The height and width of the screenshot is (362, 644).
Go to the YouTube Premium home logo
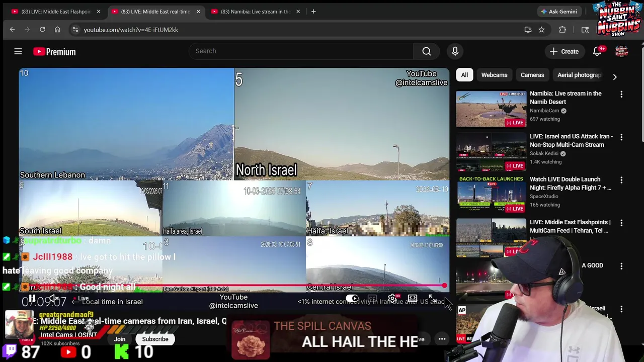pos(54,51)
